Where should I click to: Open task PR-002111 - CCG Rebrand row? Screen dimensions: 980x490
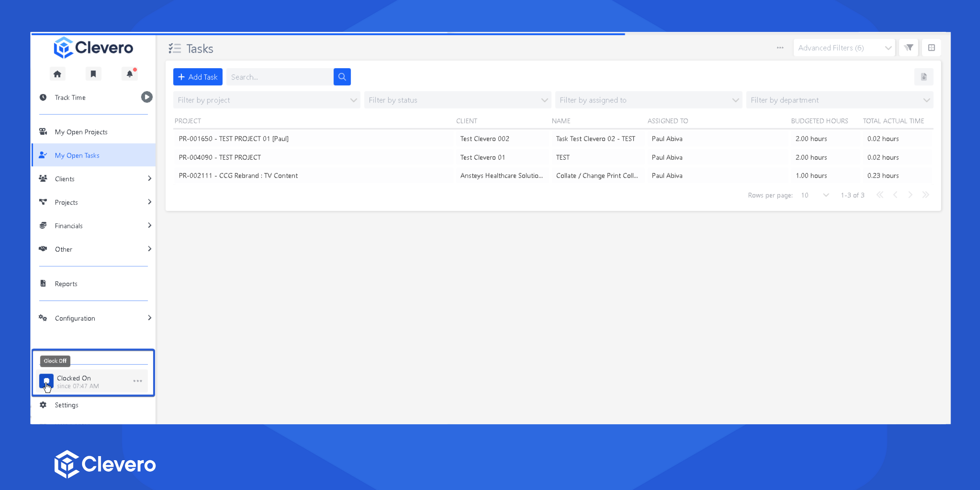coord(238,176)
